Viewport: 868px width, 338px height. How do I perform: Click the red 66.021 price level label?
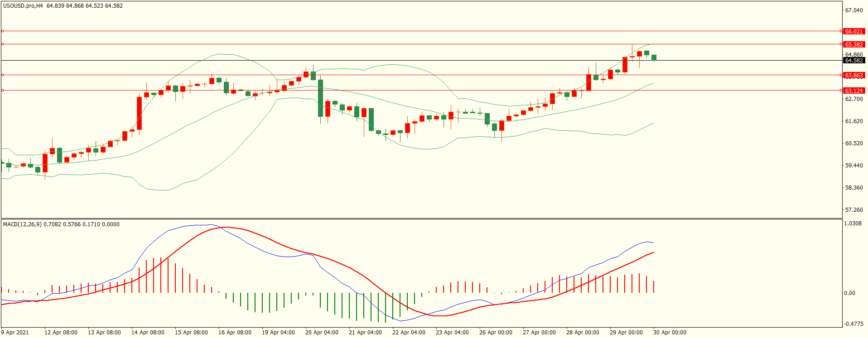click(854, 32)
